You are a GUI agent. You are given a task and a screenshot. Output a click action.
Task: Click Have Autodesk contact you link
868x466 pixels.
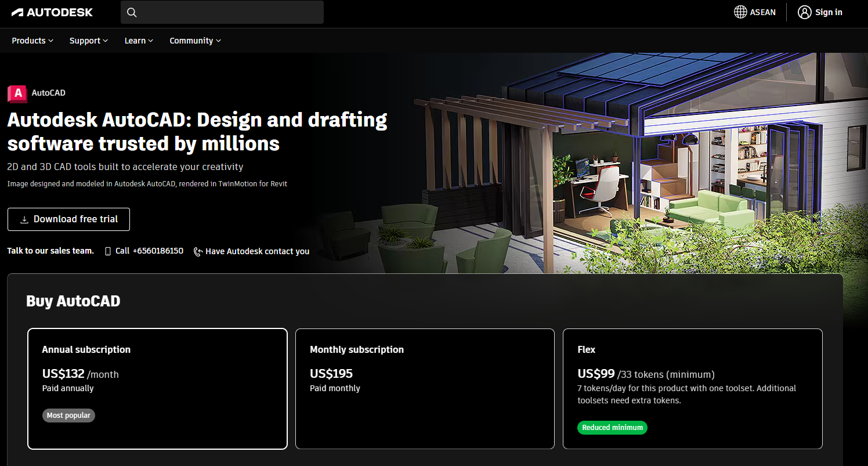(251, 251)
